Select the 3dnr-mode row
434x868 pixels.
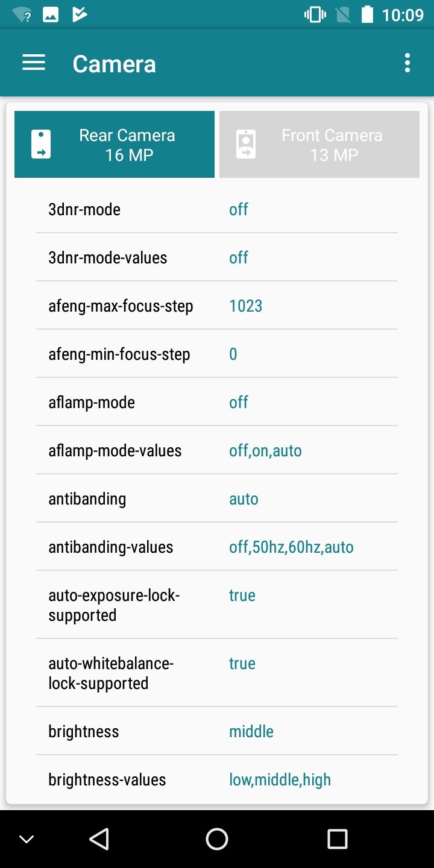point(217,210)
